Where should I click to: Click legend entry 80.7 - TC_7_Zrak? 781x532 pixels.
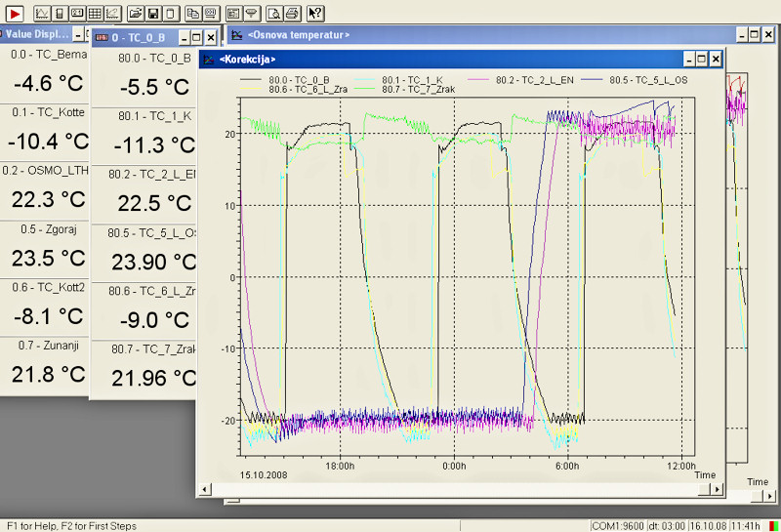[x=405, y=90]
